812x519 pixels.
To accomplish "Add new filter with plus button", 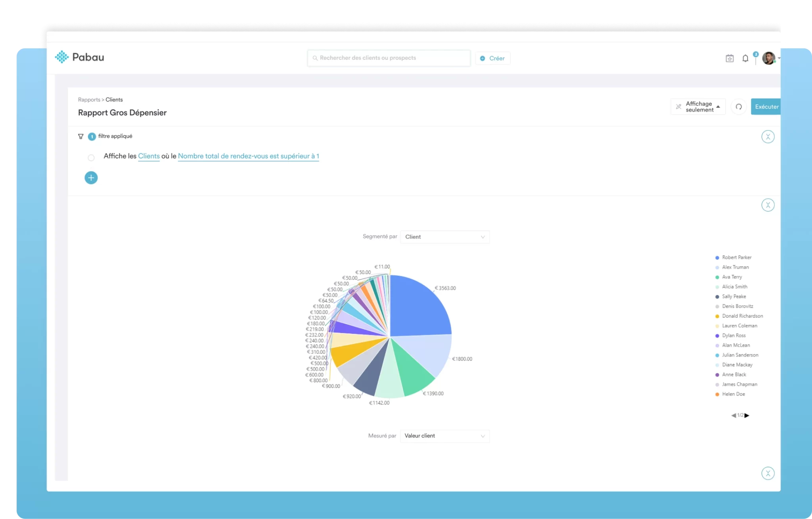I will pyautogui.click(x=91, y=178).
